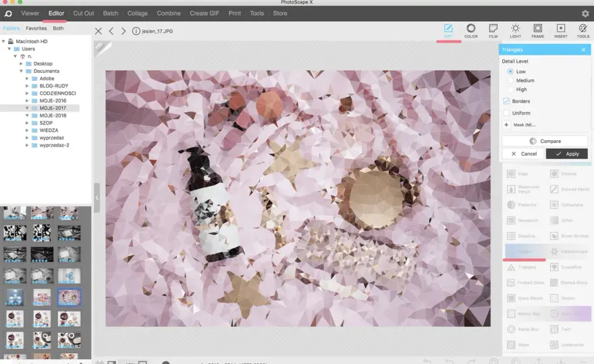The height and width of the screenshot is (364, 594).
Task: Collapse the left sidebar panel handle
Action: (x=97, y=198)
